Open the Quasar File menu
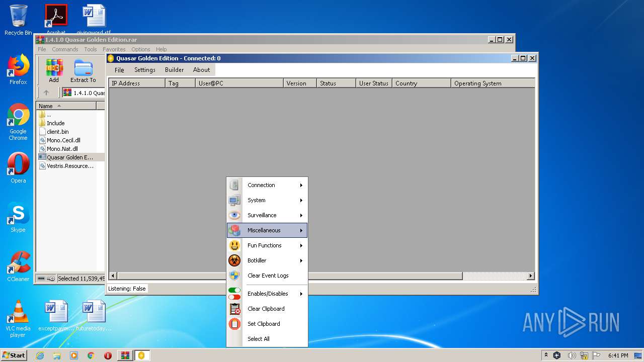The width and height of the screenshot is (644, 362). coord(119,70)
